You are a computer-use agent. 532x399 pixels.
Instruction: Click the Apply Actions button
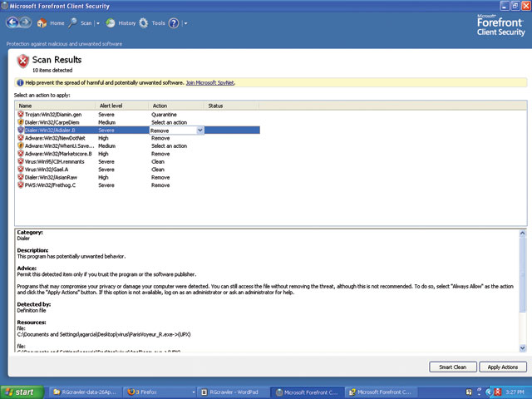tap(502, 367)
